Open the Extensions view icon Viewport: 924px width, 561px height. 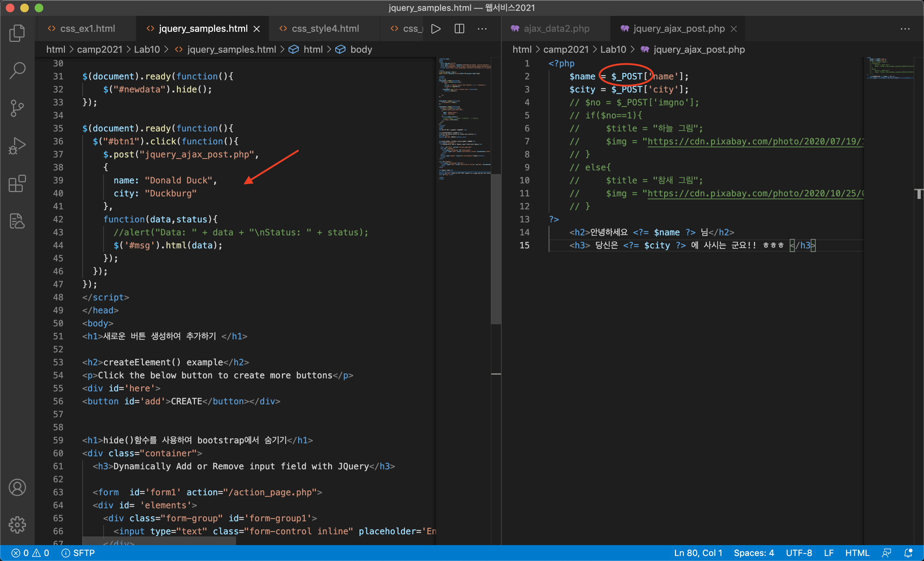tap(17, 183)
